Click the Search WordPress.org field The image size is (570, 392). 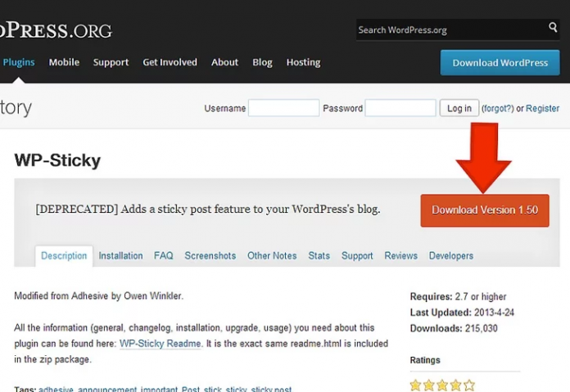pos(450,29)
